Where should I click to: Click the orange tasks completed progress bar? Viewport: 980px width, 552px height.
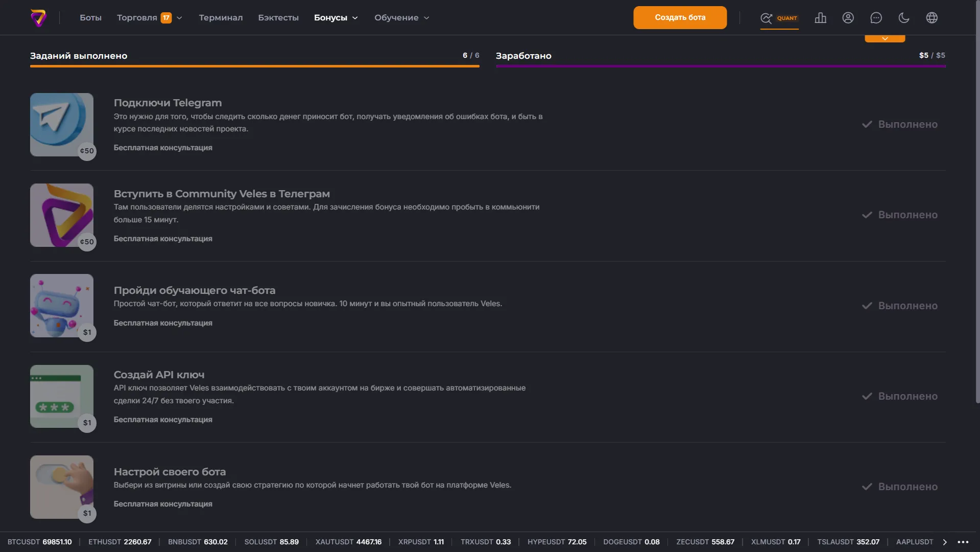coord(255,66)
